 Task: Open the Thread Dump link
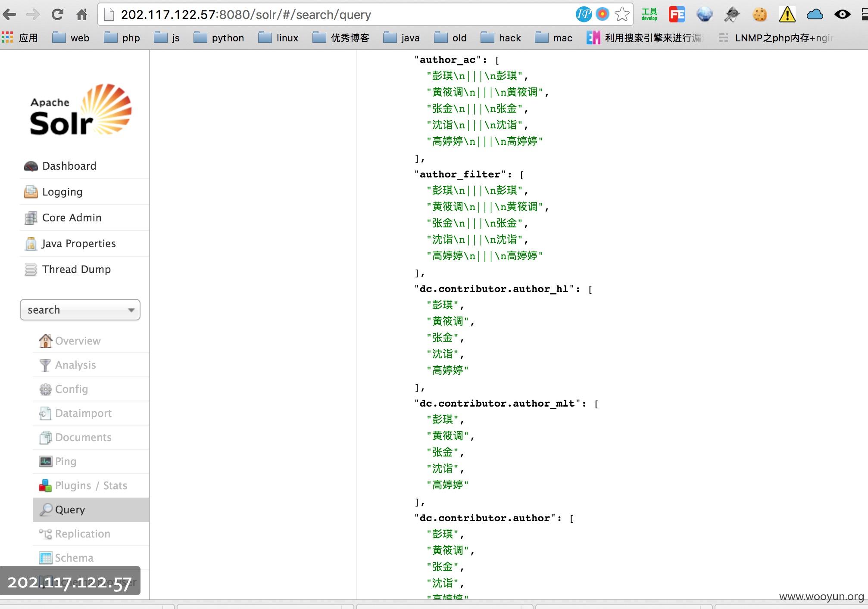76,269
